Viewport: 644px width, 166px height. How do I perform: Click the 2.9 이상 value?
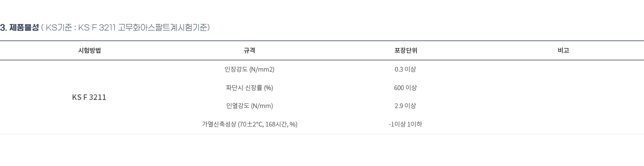click(x=405, y=106)
